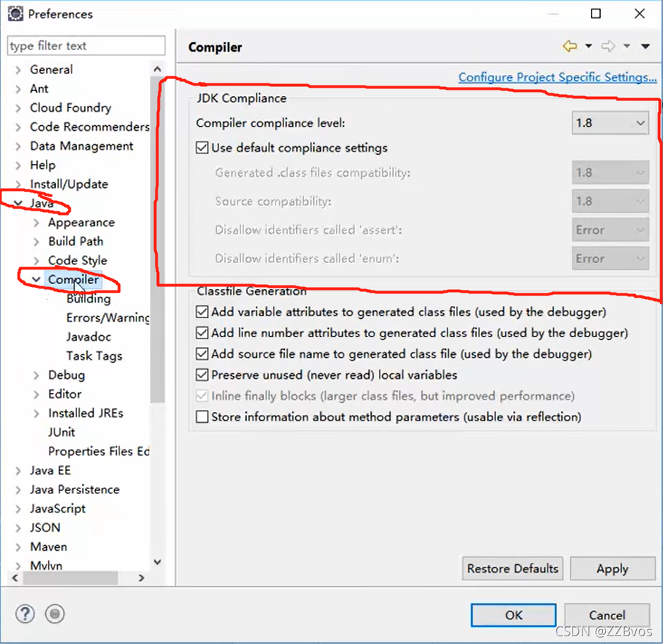The height and width of the screenshot is (644, 663).
Task: Select Building under Compiler
Action: coord(88,298)
